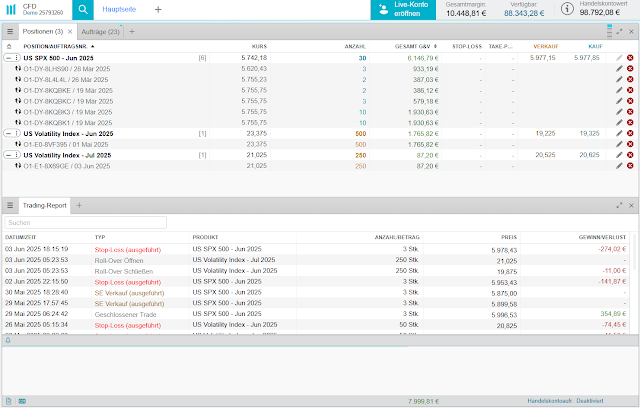Toggle reverse icon for O1-E0-8VF395
The width and height of the screenshot is (640, 408).
[x=18, y=144]
